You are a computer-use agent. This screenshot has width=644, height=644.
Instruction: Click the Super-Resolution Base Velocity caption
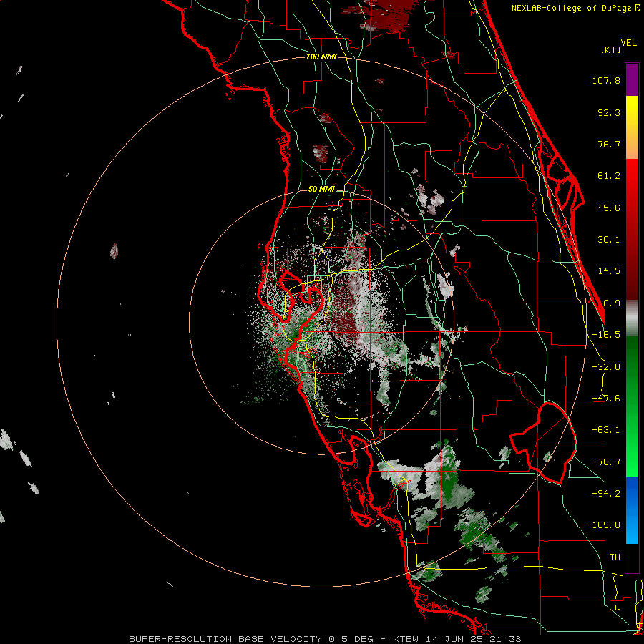click(325, 639)
